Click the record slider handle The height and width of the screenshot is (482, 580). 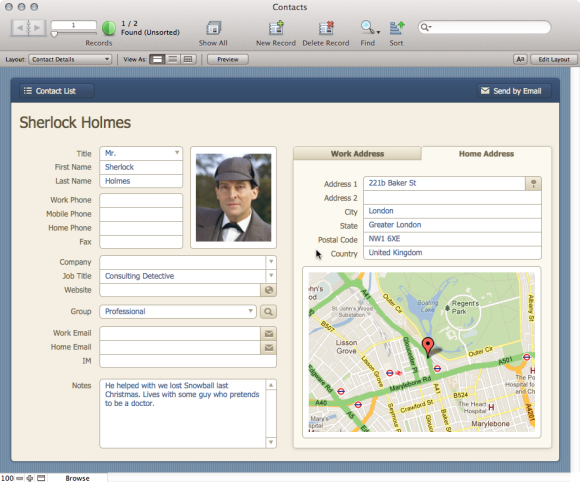click(x=54, y=34)
